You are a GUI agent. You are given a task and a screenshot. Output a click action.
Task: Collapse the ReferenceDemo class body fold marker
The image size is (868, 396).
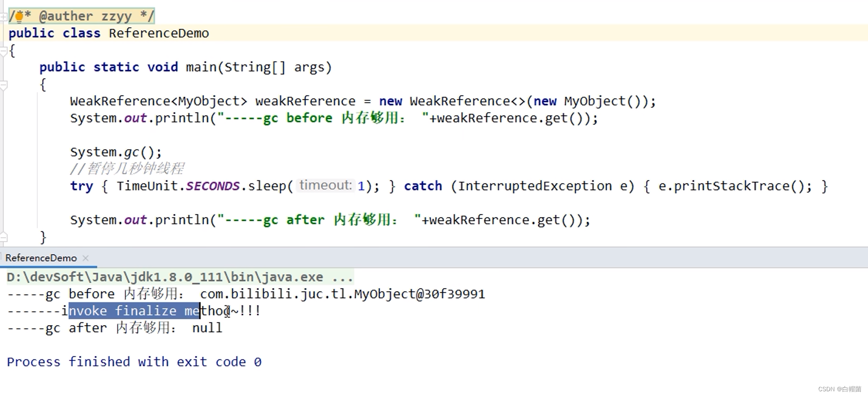click(3, 51)
